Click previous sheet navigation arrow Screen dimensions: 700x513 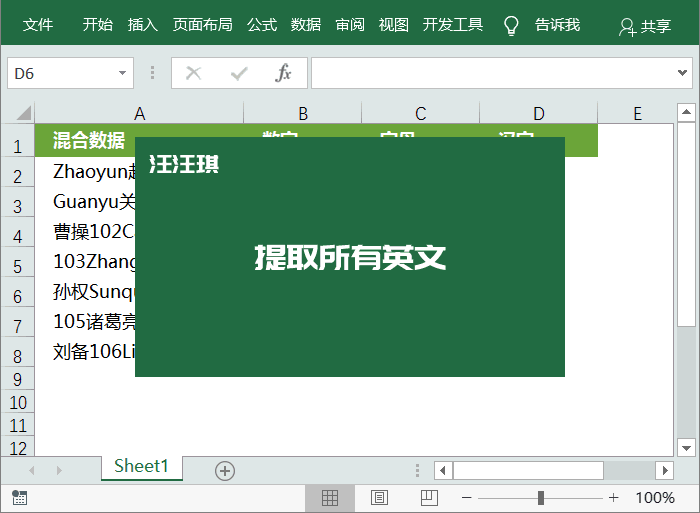[x=32, y=470]
